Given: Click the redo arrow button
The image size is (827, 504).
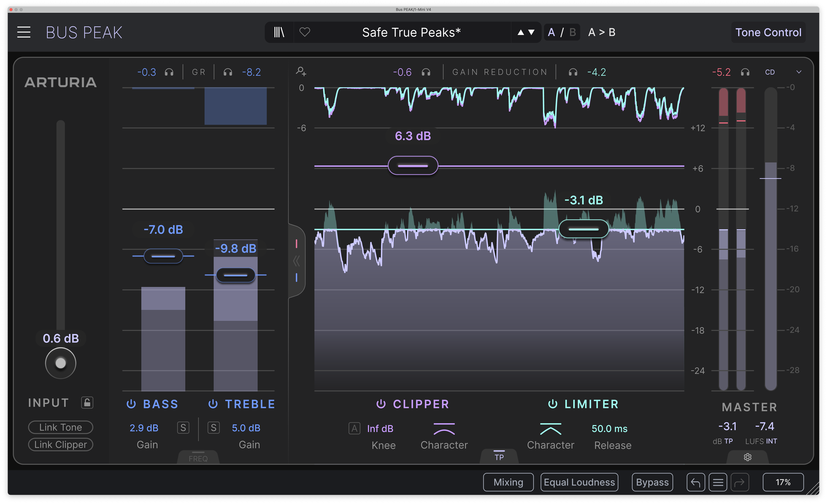Looking at the screenshot, I should coord(740,482).
